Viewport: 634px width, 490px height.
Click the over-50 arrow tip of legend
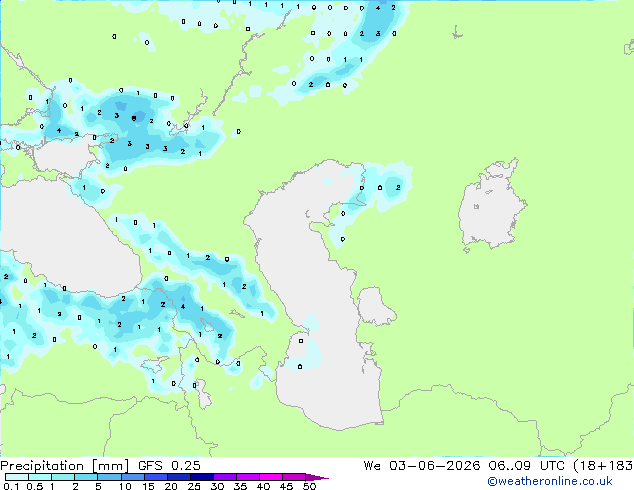(x=317, y=477)
